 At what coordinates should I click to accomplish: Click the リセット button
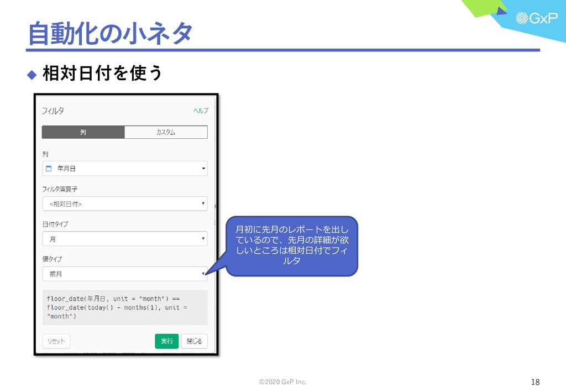(x=56, y=341)
